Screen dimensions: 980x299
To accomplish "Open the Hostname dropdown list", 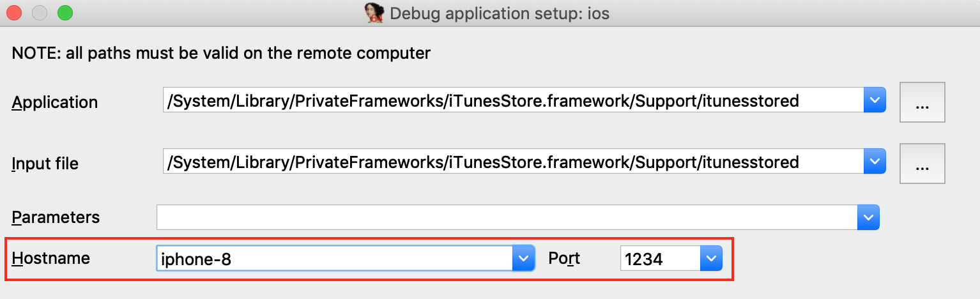I will [x=523, y=259].
